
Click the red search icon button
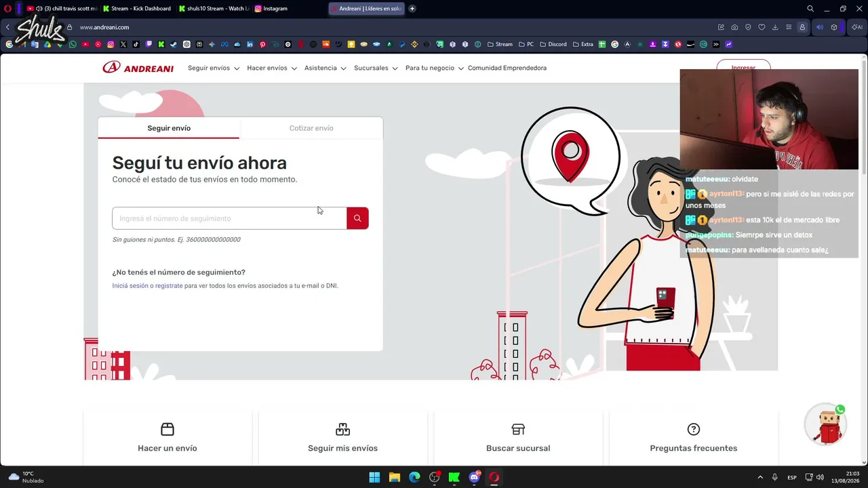pos(357,218)
